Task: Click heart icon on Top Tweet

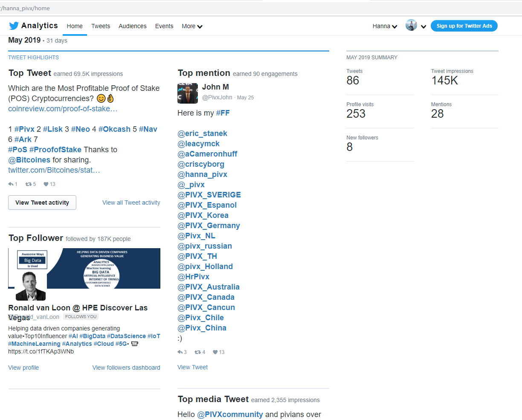Action: [x=46, y=184]
